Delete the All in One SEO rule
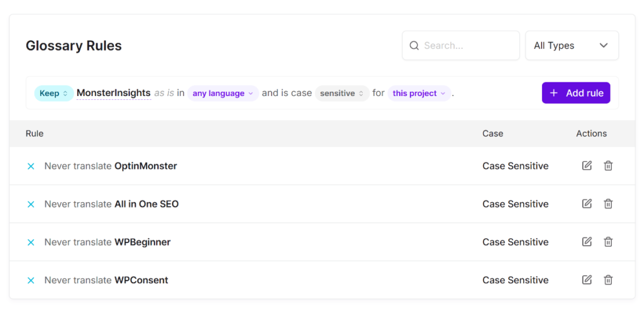Screen dimensions: 644x309 tap(608, 203)
